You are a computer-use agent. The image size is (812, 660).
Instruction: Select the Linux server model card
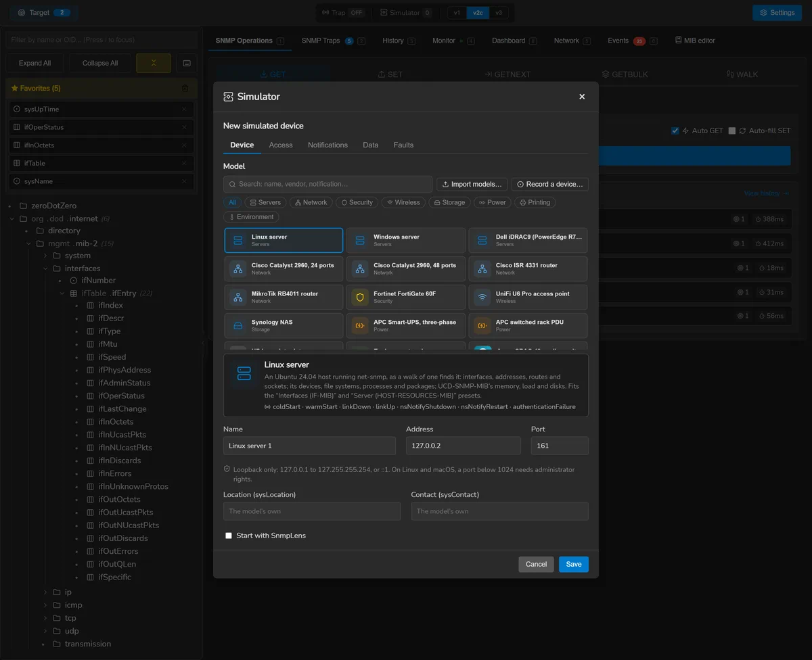tap(284, 240)
